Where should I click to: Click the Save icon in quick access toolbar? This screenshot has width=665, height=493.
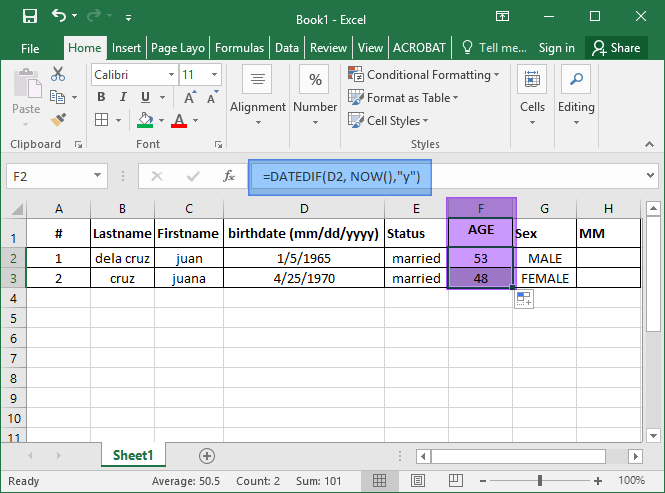(x=30, y=17)
